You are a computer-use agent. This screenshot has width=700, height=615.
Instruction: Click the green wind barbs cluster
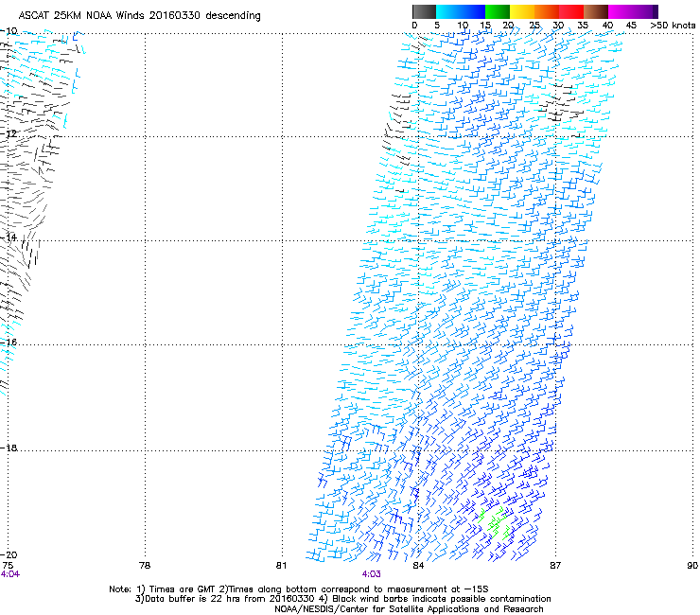[494, 521]
